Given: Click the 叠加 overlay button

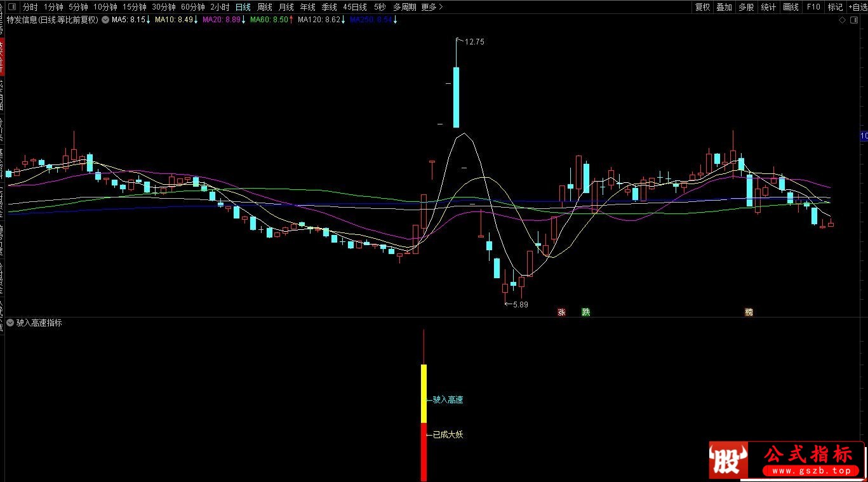Looking at the screenshot, I should [724, 7].
